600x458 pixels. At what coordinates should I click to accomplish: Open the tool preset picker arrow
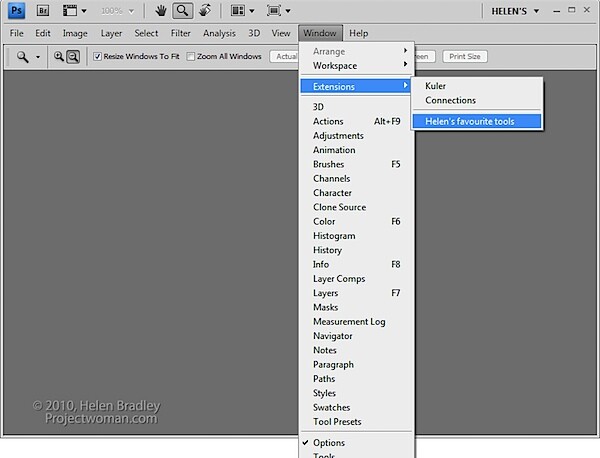pos(38,57)
